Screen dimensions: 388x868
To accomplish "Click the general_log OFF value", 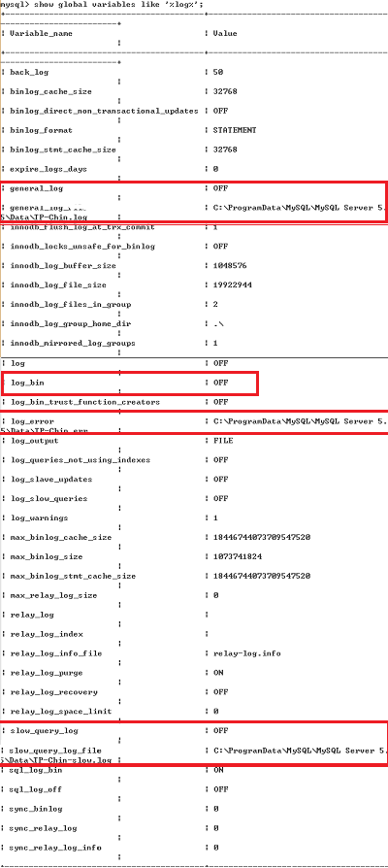I will point(220,188).
